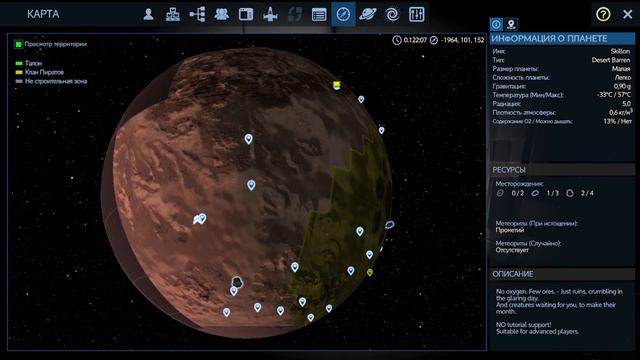The image size is (640, 360).
Task: Click the oxygen value 13% / Нет
Action: click(x=617, y=121)
